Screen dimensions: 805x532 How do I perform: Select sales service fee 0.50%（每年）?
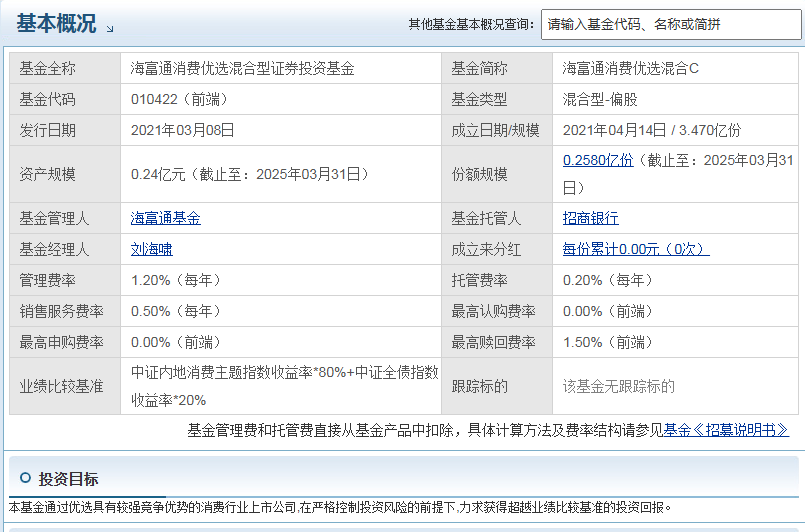[x=177, y=311]
